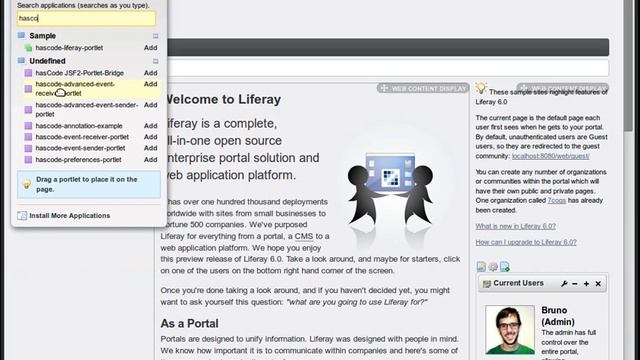Select the hascode-event-sender-portlet entry name
Viewport: 640px width, 360px height.
80,148
